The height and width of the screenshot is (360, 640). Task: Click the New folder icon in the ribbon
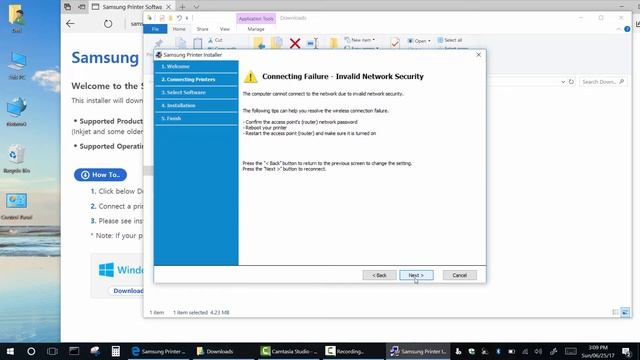tap(334, 43)
